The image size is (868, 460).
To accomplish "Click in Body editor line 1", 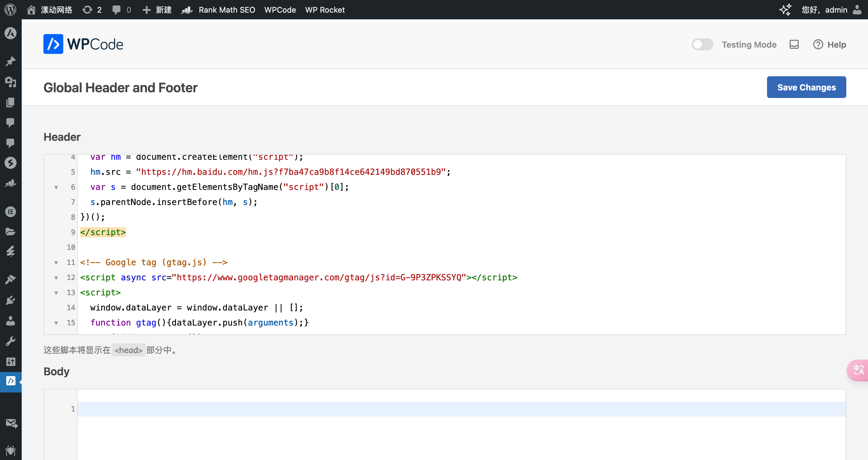I will click(462, 409).
